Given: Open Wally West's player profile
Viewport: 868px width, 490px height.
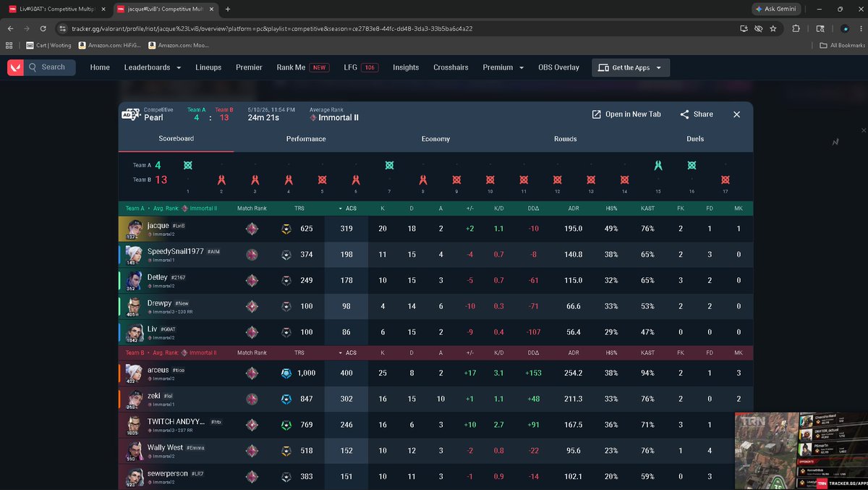Looking at the screenshot, I should click(x=165, y=447).
